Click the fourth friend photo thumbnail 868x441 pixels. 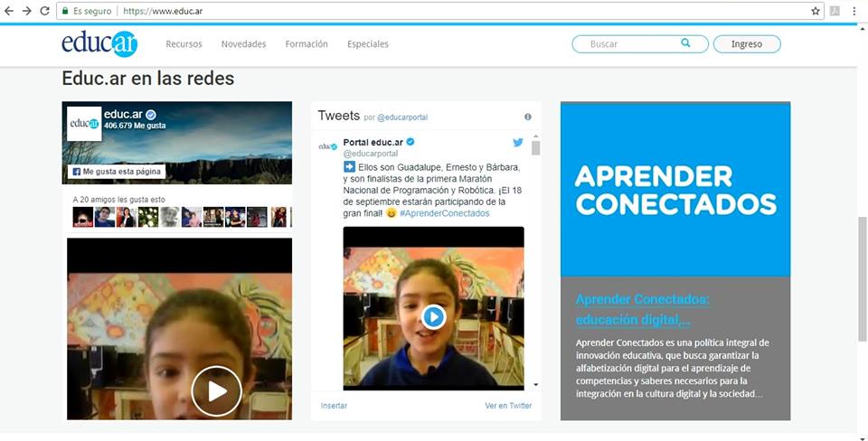(148, 217)
